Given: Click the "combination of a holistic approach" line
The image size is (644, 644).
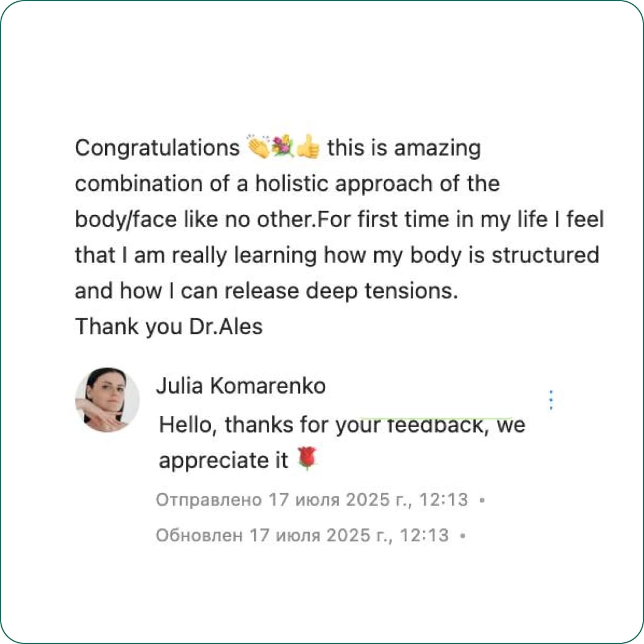Looking at the screenshot, I should coord(287,183).
